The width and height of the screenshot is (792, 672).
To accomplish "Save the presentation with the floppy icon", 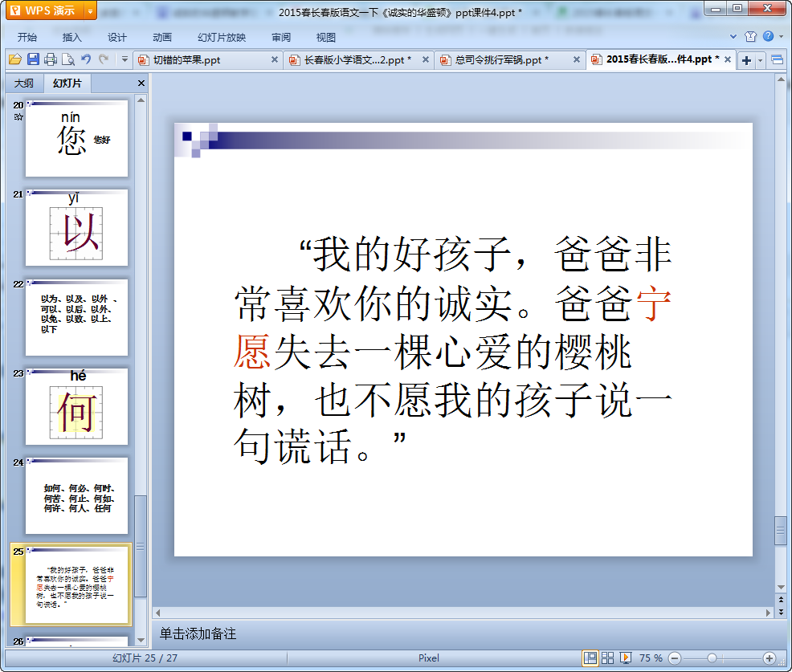I will click(33, 59).
